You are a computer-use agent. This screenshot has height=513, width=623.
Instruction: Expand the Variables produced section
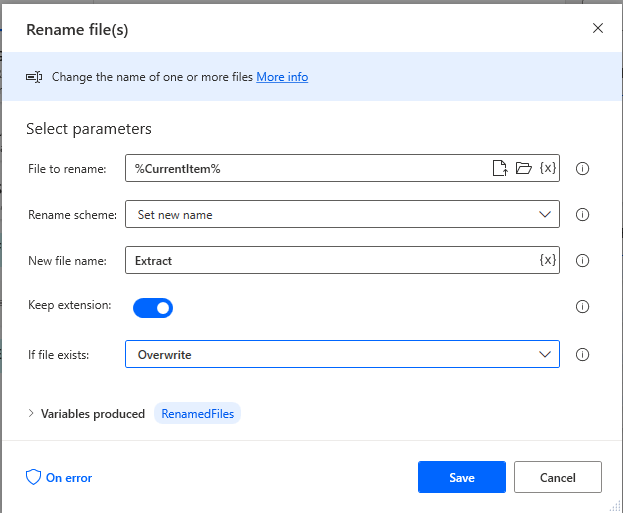point(31,413)
